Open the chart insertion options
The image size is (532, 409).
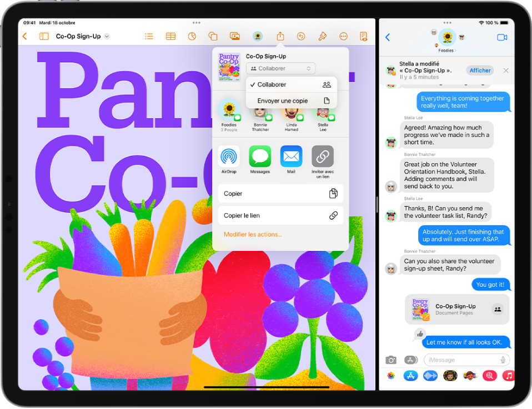click(191, 36)
